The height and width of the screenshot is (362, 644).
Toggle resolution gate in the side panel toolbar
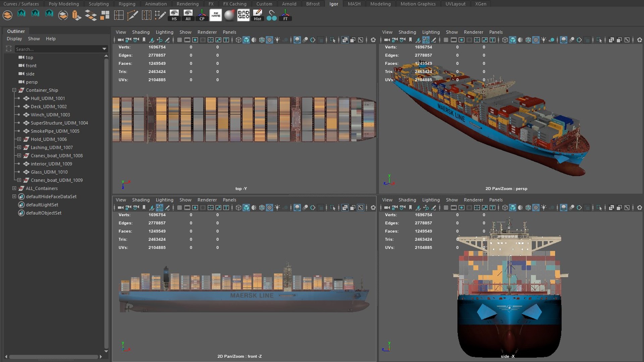pos(461,208)
